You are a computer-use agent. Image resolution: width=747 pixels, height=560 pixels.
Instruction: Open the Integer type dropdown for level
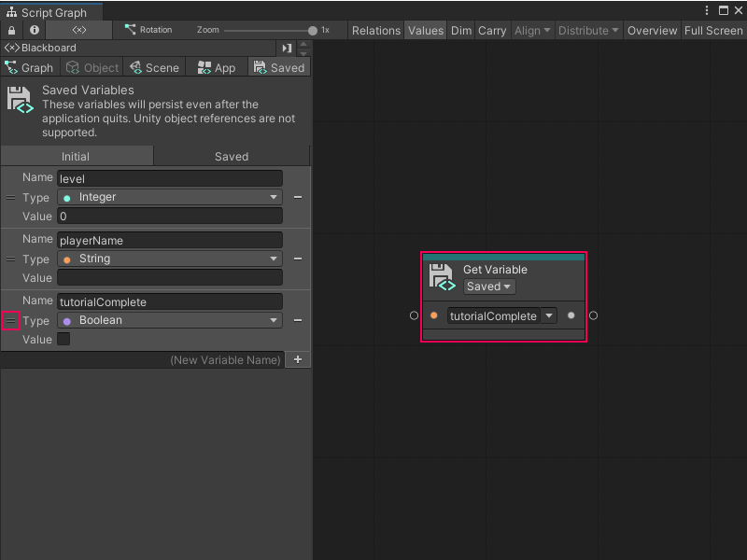point(169,197)
